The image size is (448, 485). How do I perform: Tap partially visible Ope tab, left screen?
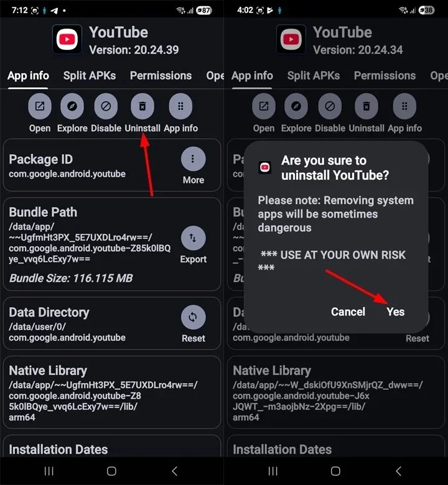tap(215, 76)
